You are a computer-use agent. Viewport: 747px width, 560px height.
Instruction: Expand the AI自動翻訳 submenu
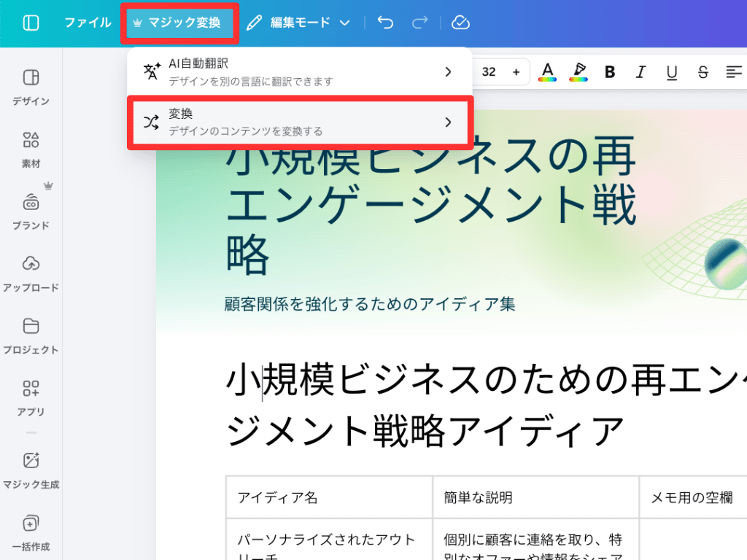pos(448,71)
